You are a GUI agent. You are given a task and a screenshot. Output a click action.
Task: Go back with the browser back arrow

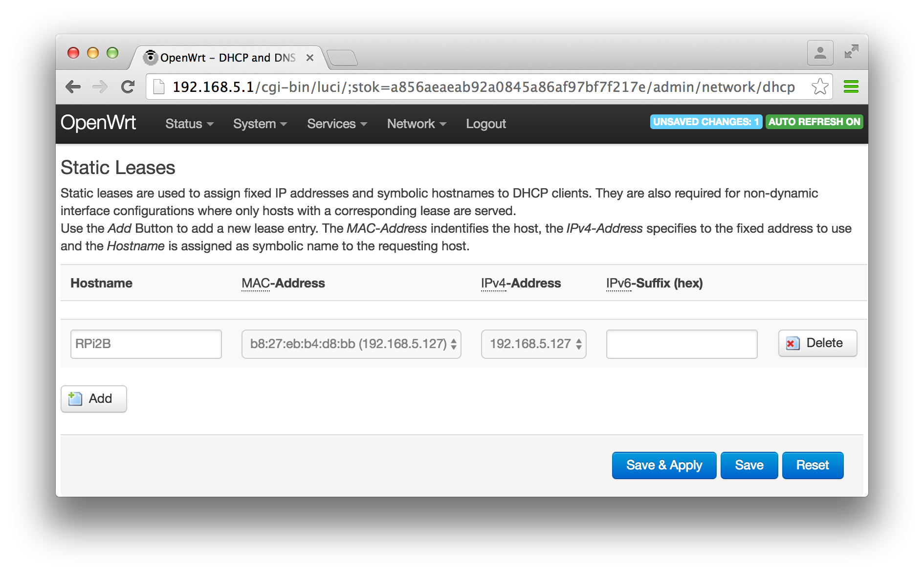pyautogui.click(x=73, y=87)
